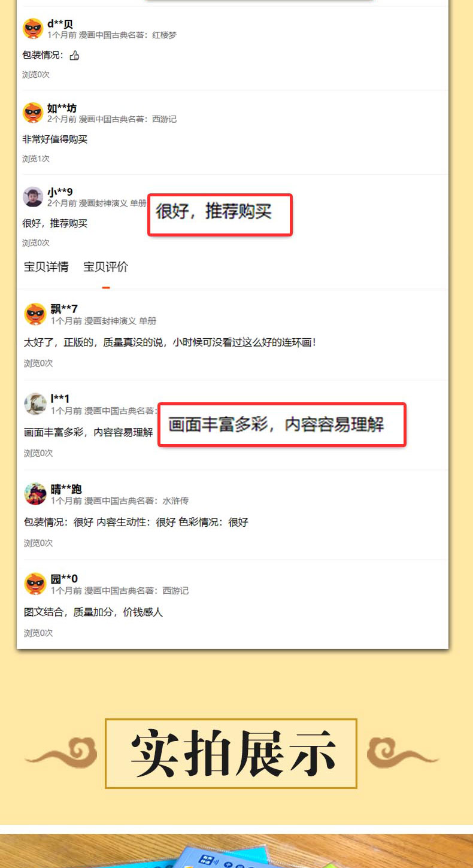
Task: Click the username 如**坊
Action: pyautogui.click(x=62, y=108)
